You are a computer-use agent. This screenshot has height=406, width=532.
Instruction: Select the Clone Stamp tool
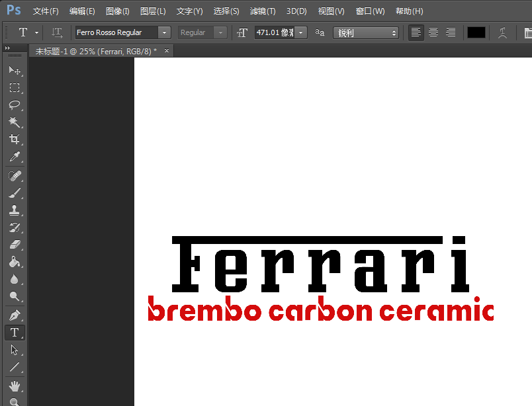15,210
